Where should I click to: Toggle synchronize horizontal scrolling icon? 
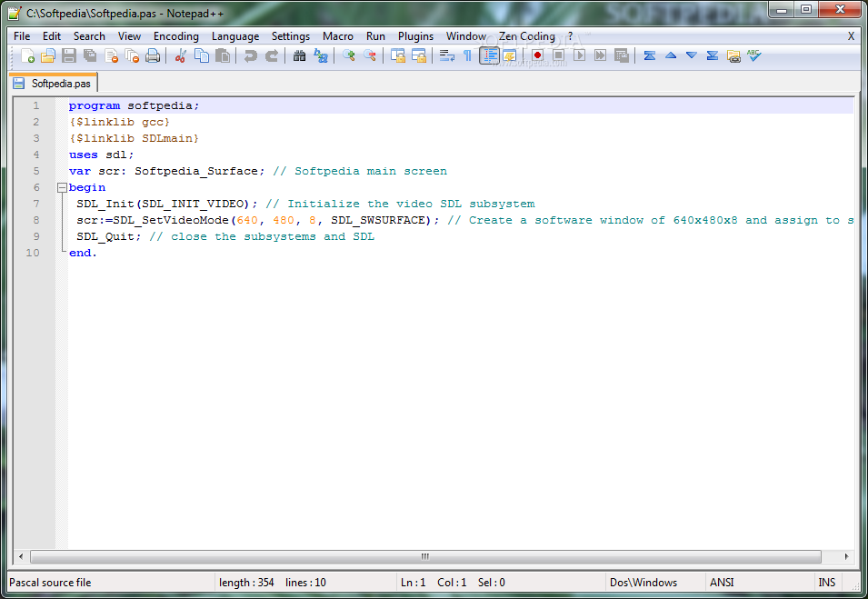click(419, 56)
